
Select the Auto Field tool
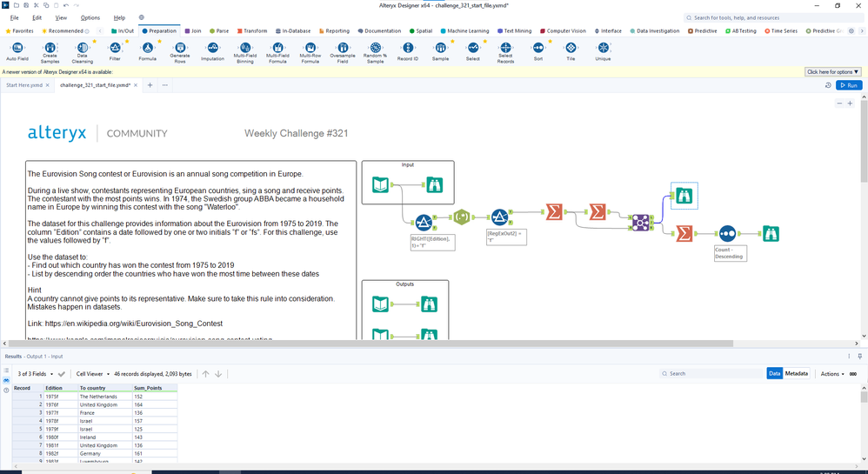tap(17, 51)
